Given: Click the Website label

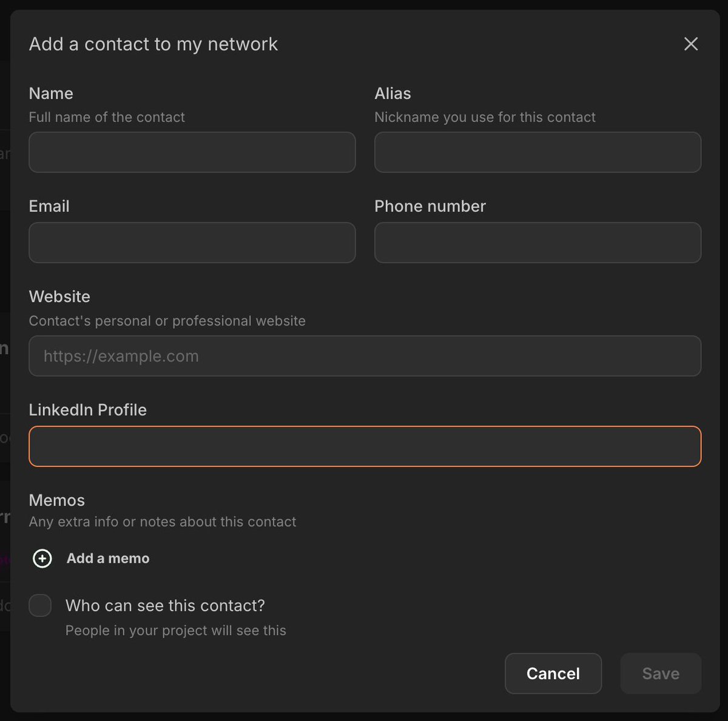Looking at the screenshot, I should 59,297.
